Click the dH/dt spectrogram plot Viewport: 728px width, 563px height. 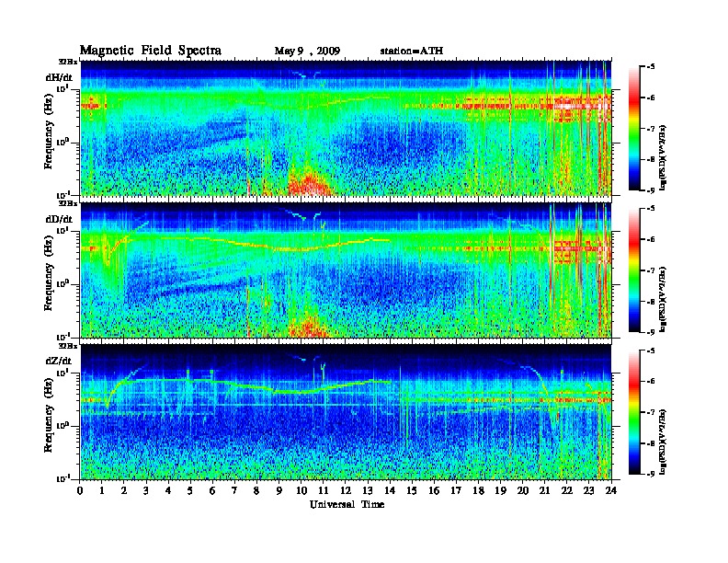click(347, 128)
